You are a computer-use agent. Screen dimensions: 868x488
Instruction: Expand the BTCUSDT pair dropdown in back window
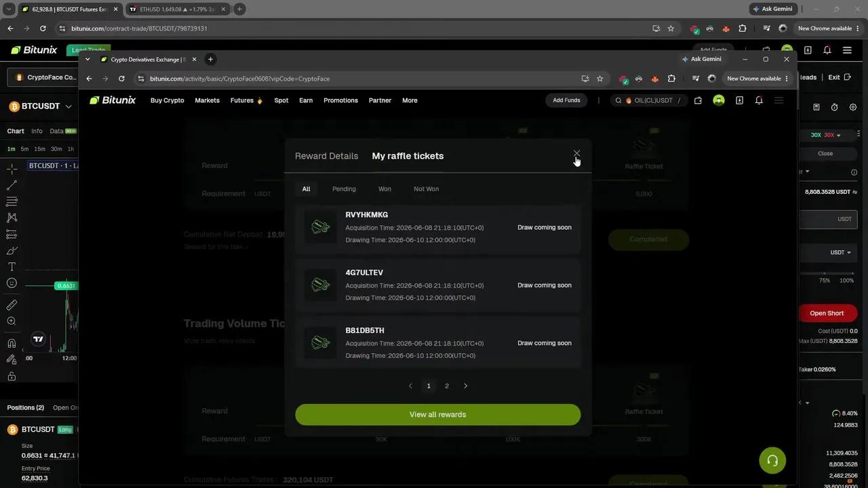(68, 106)
